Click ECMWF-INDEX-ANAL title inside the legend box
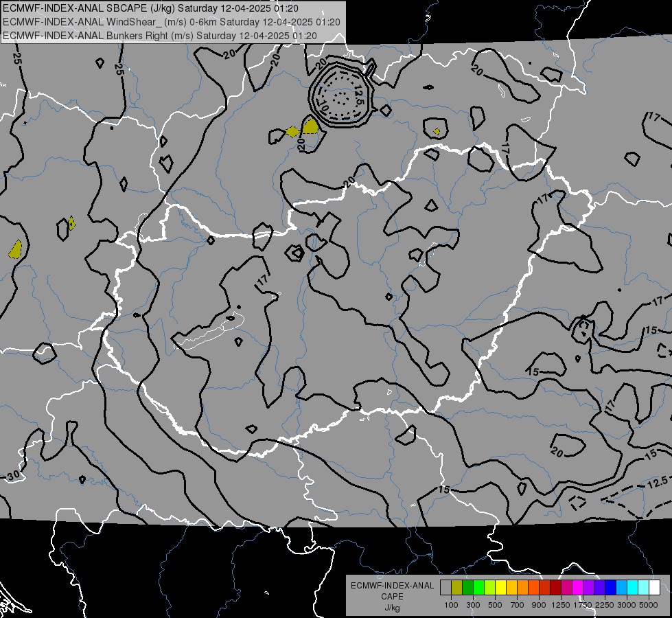 392,586
